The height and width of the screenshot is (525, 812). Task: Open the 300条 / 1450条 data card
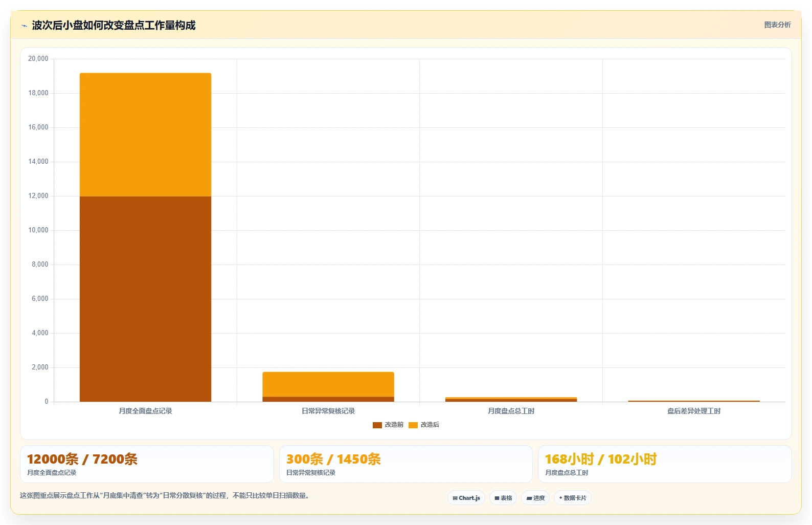406,464
